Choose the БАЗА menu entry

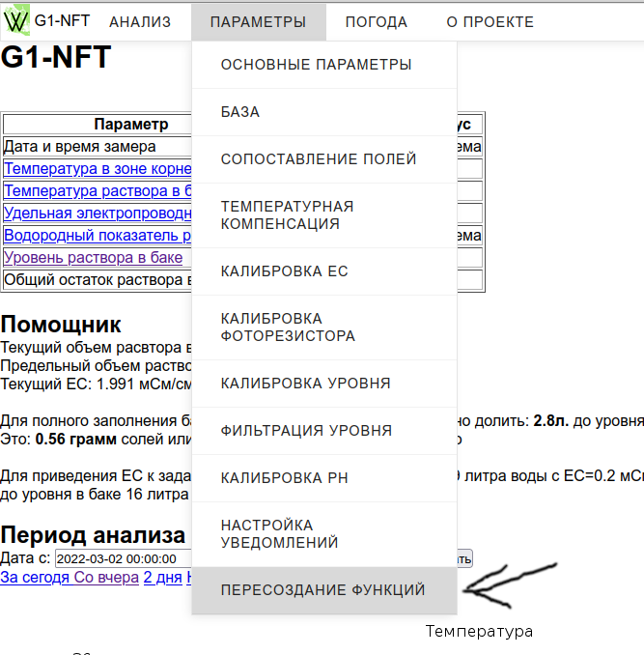pos(240,112)
